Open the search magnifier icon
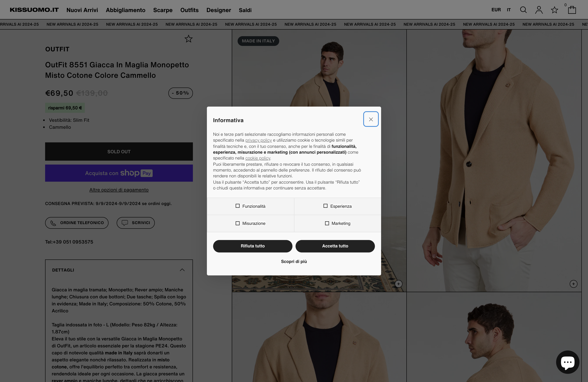The width and height of the screenshot is (588, 382). [x=523, y=10]
